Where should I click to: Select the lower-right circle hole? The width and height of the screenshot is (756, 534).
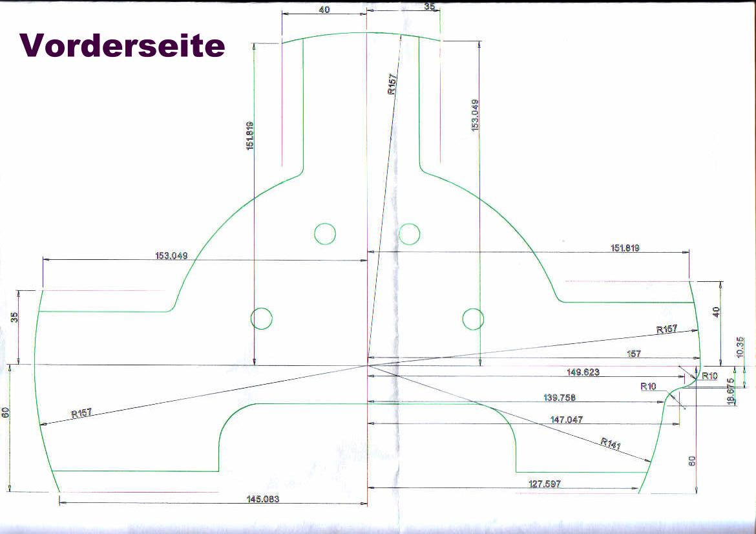(x=473, y=318)
